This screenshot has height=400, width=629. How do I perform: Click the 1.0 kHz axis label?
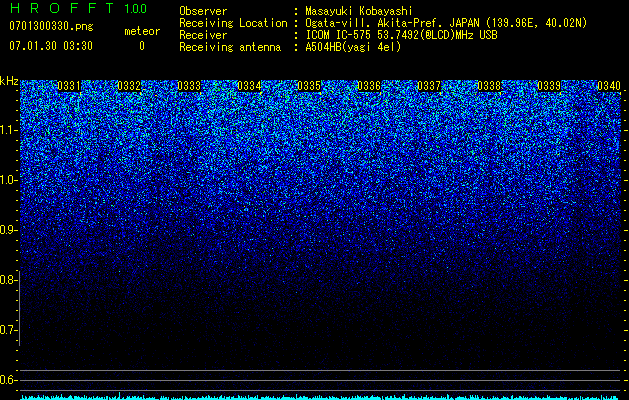click(7, 180)
